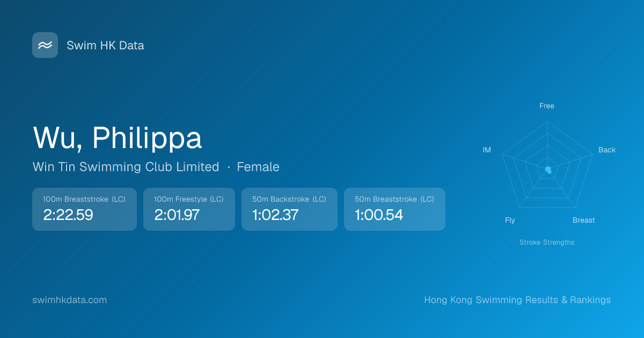Screen dimensions: 644x338
Task: Click the 2:01.97 time value
Action: (x=177, y=215)
